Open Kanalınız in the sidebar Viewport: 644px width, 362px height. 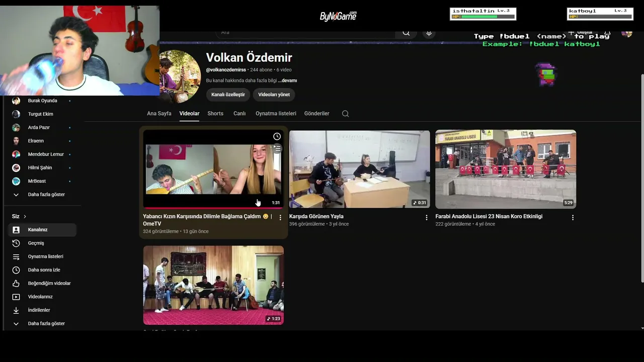pos(42,230)
